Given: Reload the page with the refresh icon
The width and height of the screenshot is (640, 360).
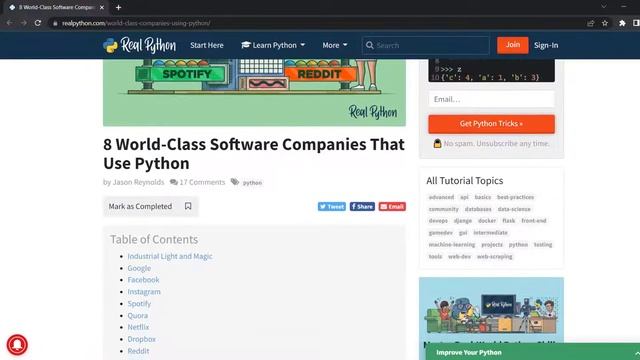Looking at the screenshot, I should (x=38, y=23).
